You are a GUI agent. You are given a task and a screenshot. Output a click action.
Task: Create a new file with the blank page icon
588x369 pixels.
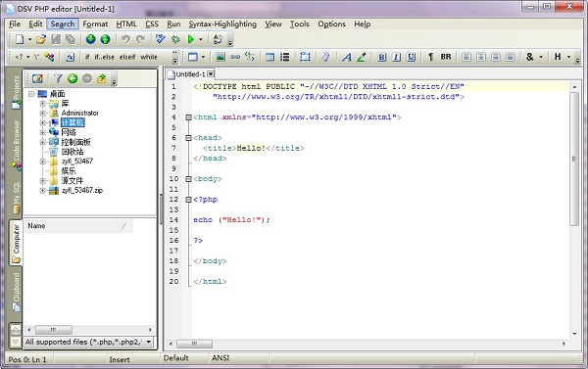tap(20, 39)
